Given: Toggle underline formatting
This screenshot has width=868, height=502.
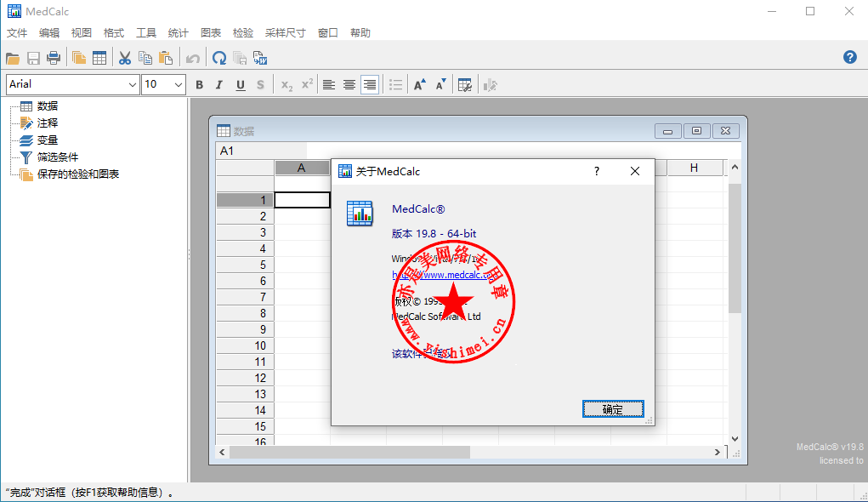Looking at the screenshot, I should click(x=241, y=85).
